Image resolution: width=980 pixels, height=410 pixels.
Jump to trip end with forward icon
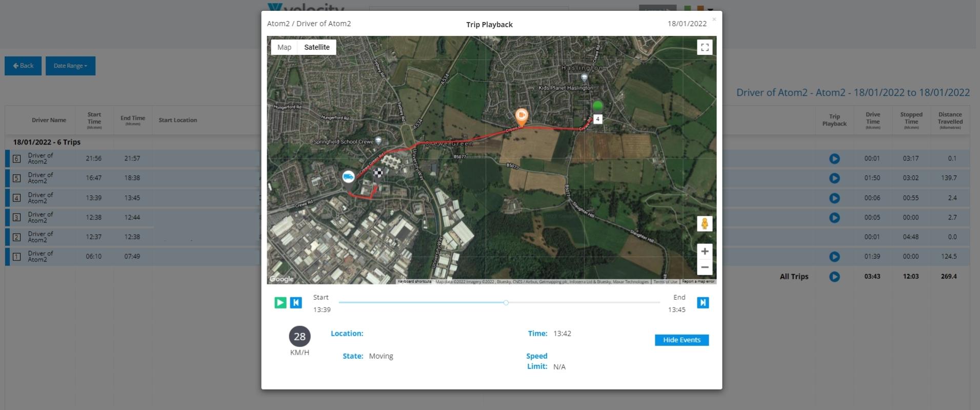click(703, 303)
